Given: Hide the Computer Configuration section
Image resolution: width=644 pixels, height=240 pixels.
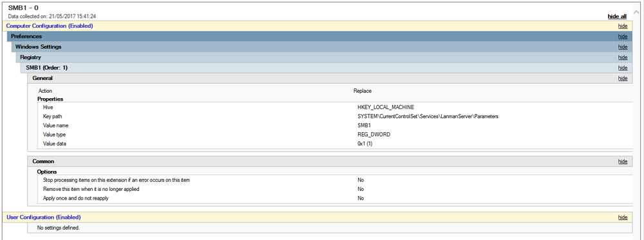Looking at the screenshot, I should coord(623,26).
